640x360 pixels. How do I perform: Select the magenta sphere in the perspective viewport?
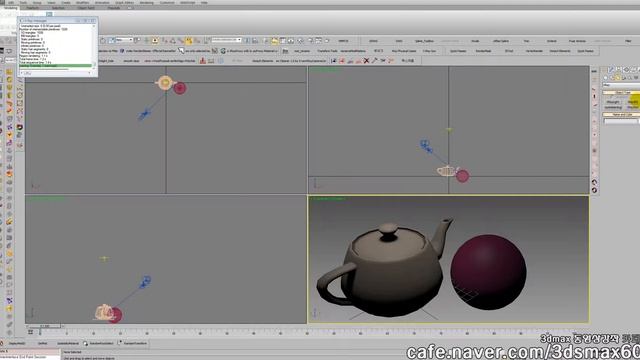click(488, 272)
